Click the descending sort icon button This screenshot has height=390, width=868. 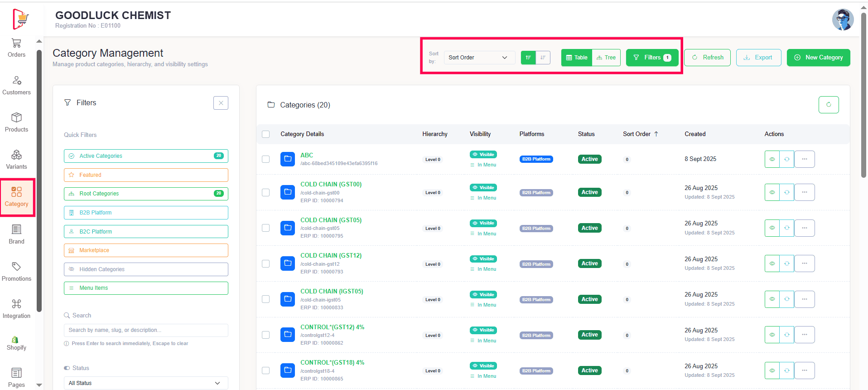(x=543, y=58)
